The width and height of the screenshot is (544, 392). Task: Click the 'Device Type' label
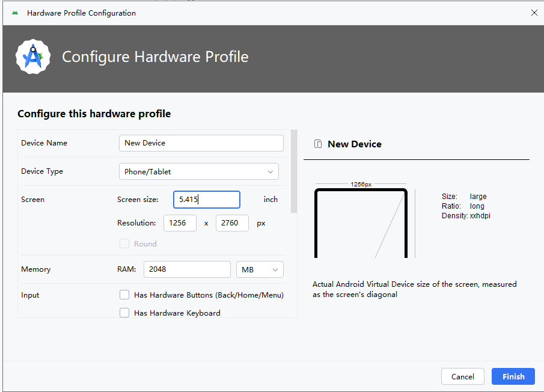point(42,171)
